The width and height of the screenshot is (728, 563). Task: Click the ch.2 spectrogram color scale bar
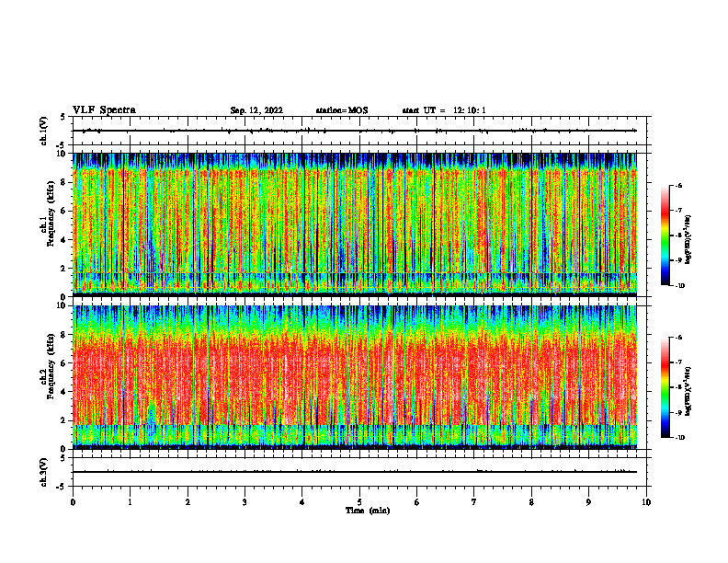click(x=665, y=387)
